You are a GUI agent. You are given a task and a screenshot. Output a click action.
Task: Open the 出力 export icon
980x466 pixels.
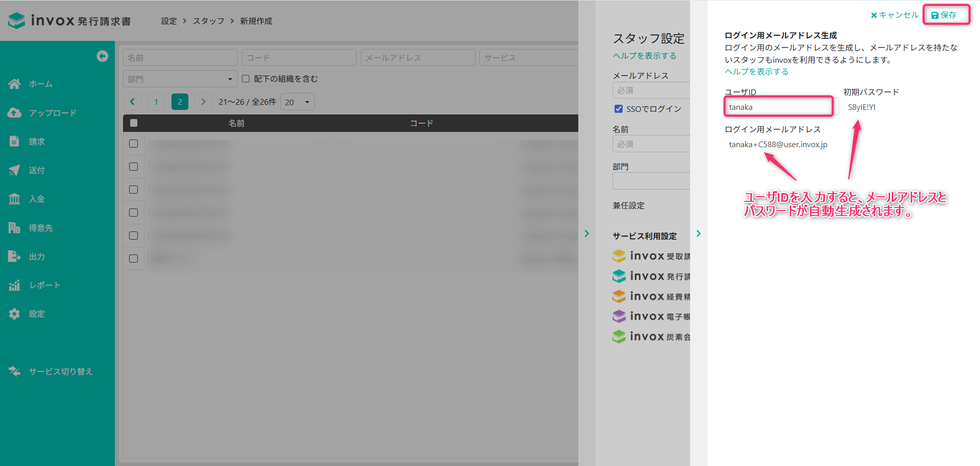(x=14, y=257)
